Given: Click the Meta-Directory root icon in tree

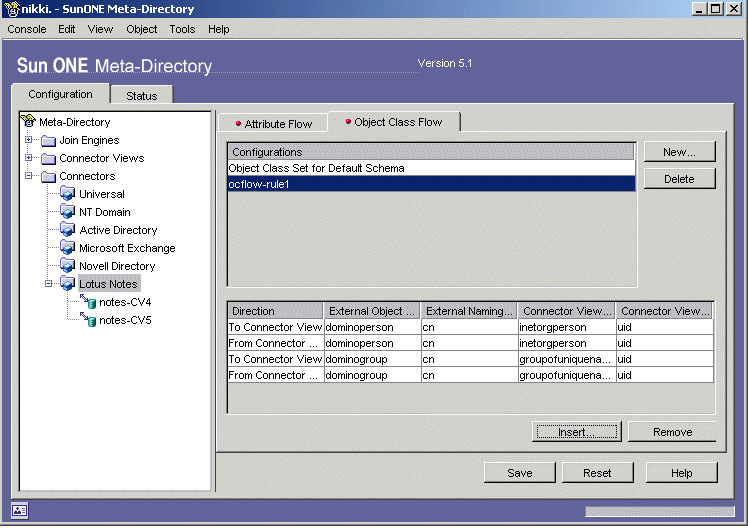Looking at the screenshot, I should click(28, 121).
